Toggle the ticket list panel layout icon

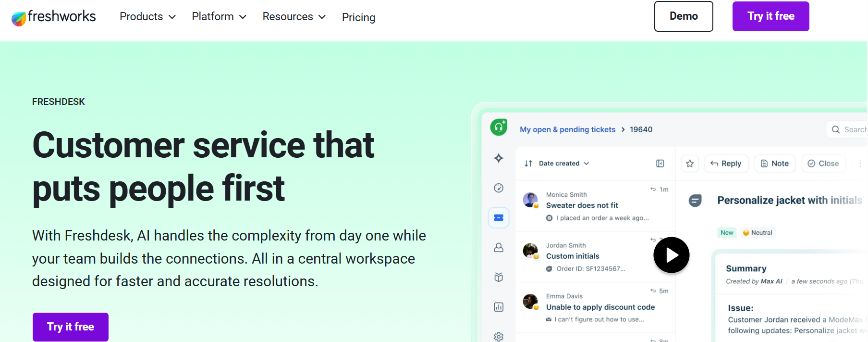click(x=660, y=164)
